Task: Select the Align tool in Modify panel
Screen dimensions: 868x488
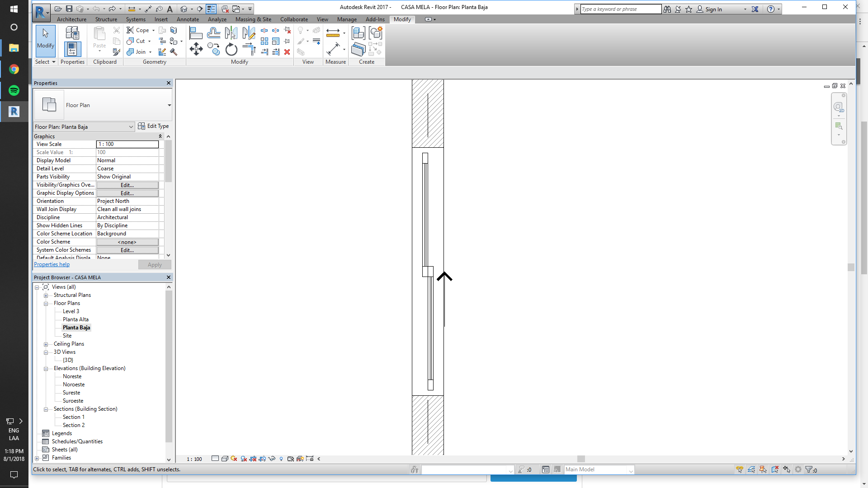Action: click(x=196, y=33)
